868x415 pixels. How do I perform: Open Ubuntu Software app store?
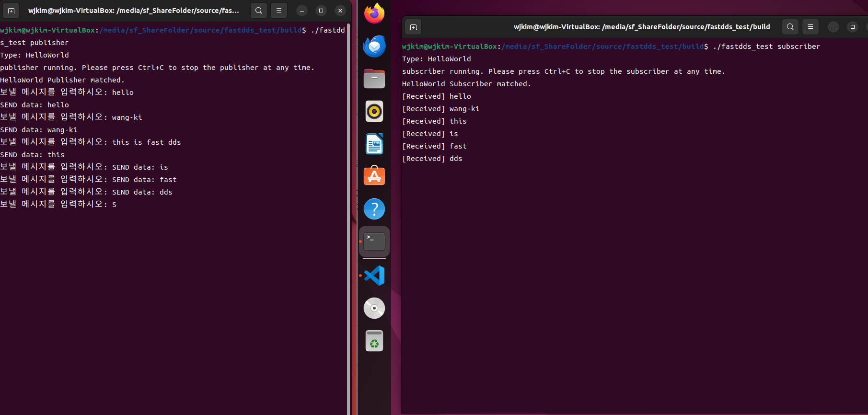pyautogui.click(x=374, y=176)
